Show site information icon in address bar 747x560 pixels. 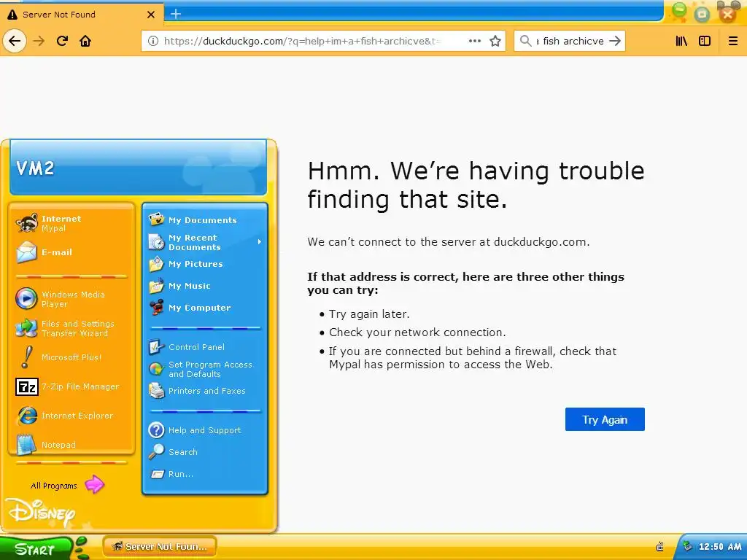(x=153, y=41)
